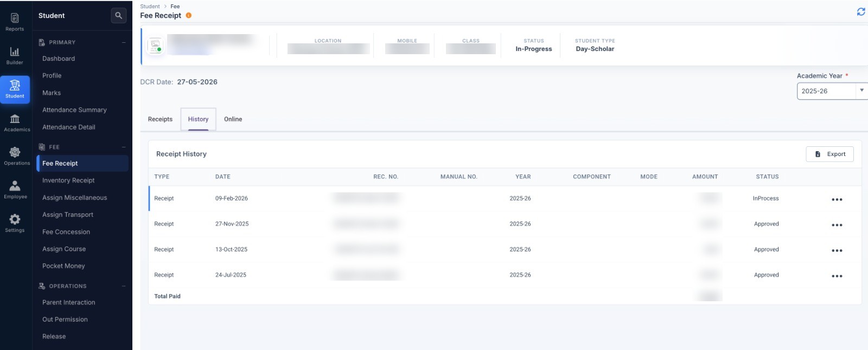Screen dimensions: 868x350
Task: Open Assign Course menu item
Action: click(64, 249)
